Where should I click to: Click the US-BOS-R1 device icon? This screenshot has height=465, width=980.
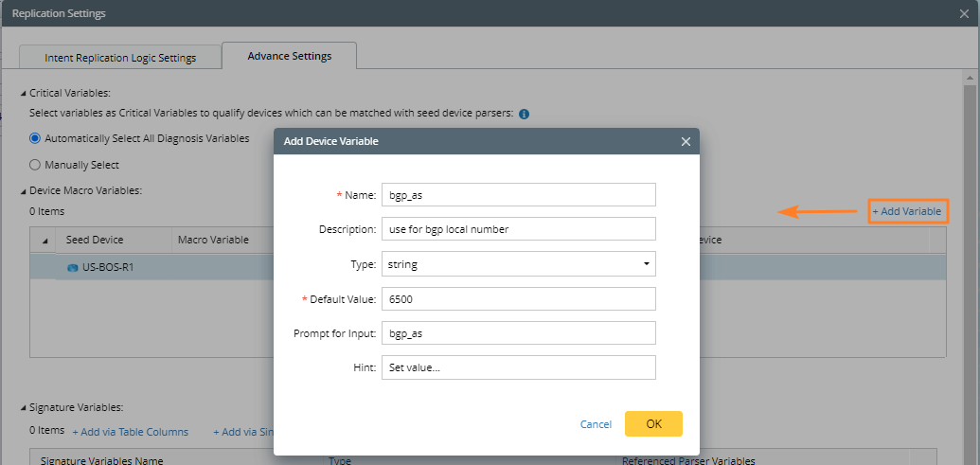pyautogui.click(x=72, y=268)
